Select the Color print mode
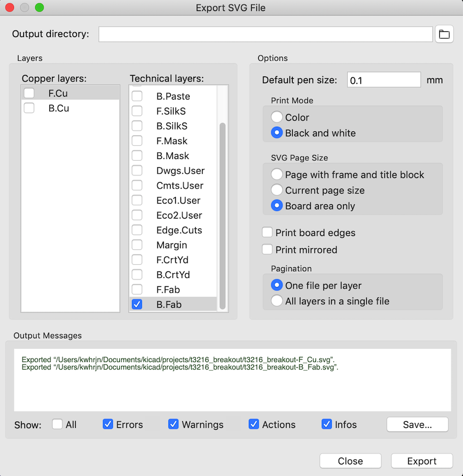This screenshot has height=476, width=463. tap(277, 117)
